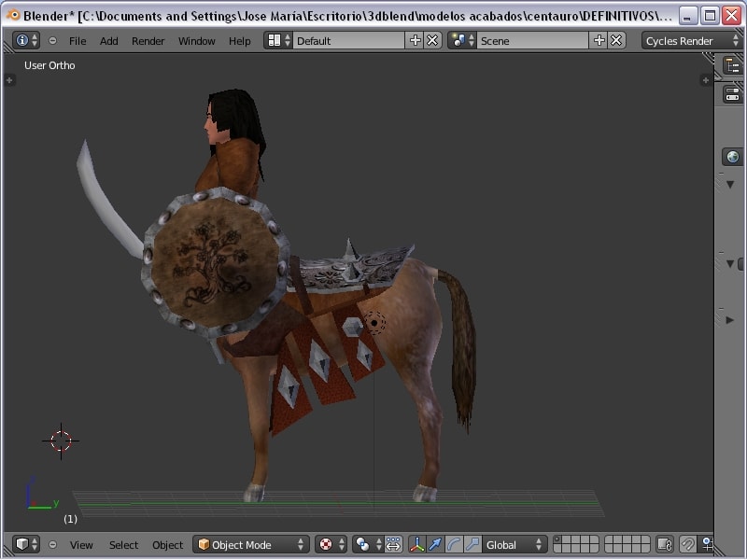
Task: Toggle manipulate object centers only
Action: 393,544
